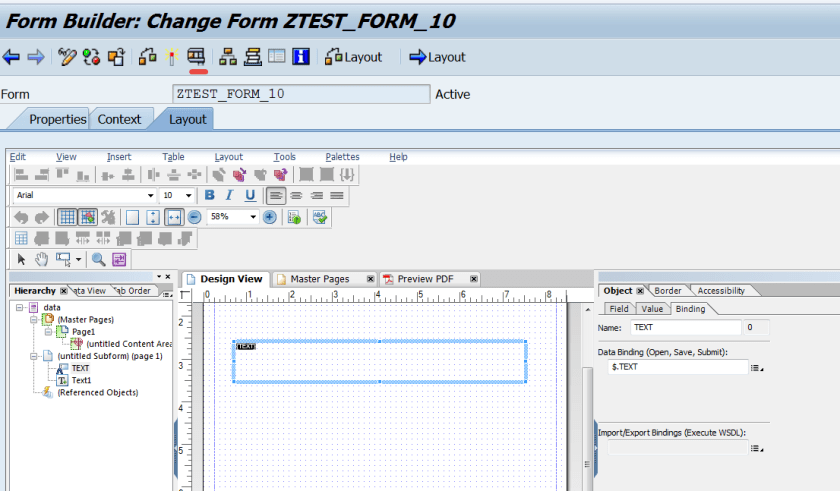Open the Edit menu
The width and height of the screenshot is (840, 491).
(18, 157)
